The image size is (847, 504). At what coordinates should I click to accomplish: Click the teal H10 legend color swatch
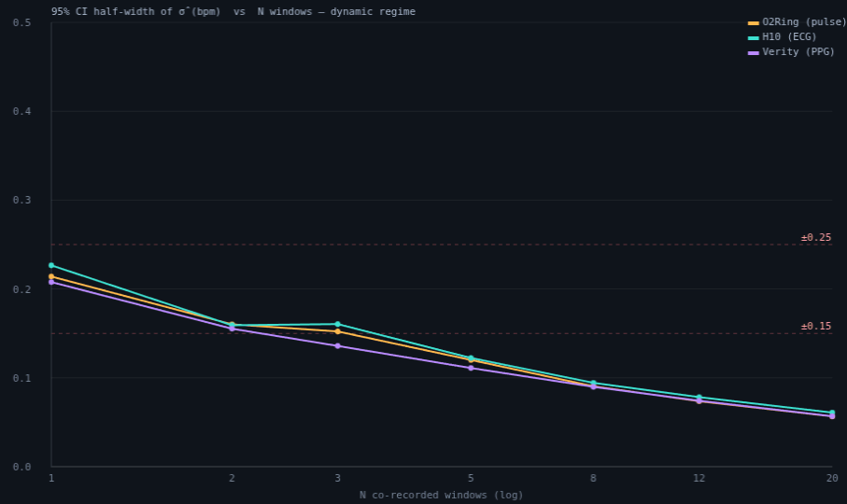[x=753, y=37]
